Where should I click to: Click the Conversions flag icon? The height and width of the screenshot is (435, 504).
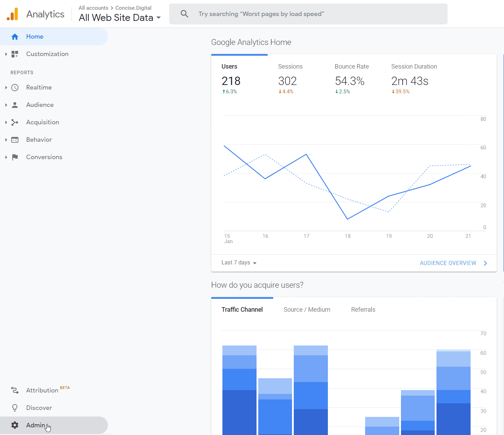point(15,157)
